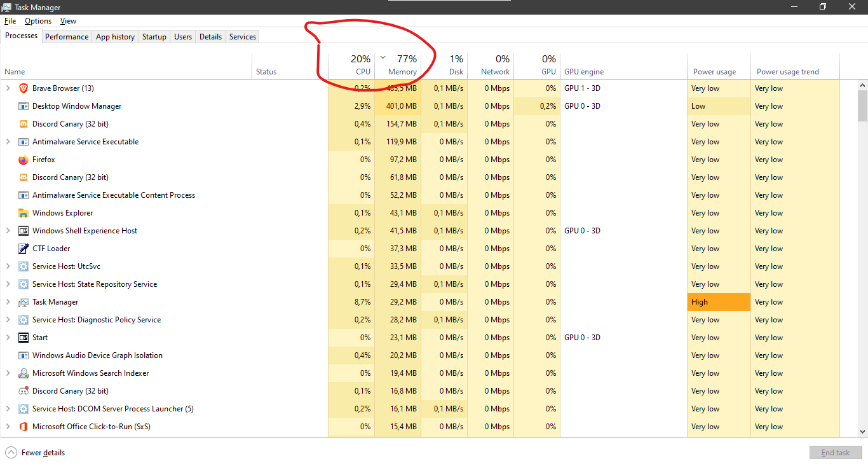Sort by the Network column header

491,66
